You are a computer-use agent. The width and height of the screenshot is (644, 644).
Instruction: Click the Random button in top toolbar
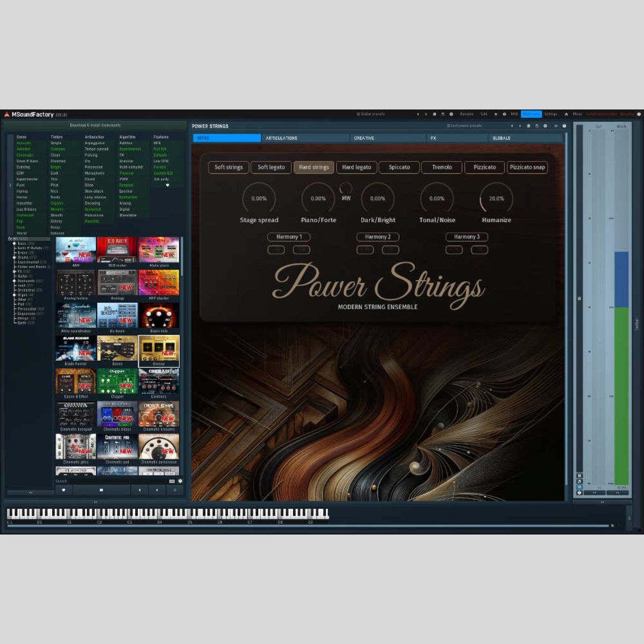(x=467, y=114)
